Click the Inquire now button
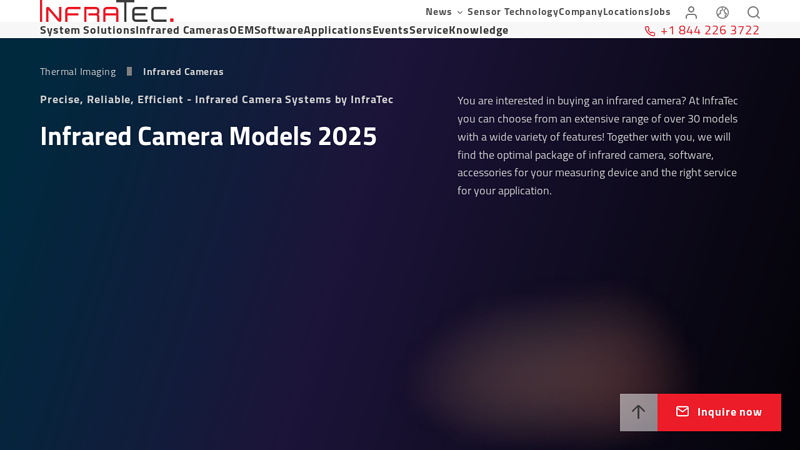Screen dimensions: 800x450 [x=719, y=412]
